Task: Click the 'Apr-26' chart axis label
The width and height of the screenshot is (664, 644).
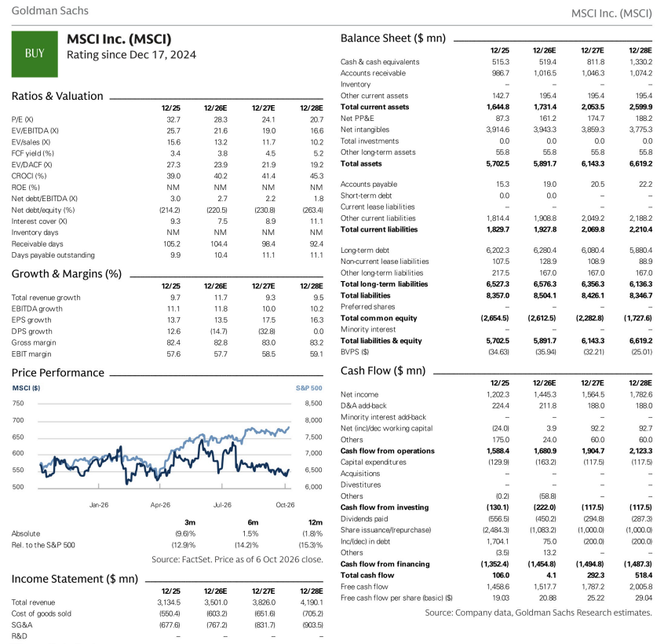Action: (x=160, y=505)
